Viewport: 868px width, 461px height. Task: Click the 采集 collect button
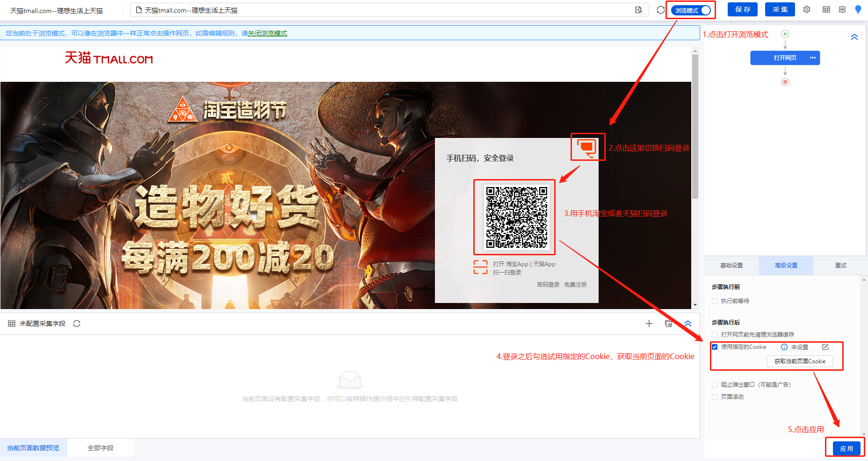(780, 9)
